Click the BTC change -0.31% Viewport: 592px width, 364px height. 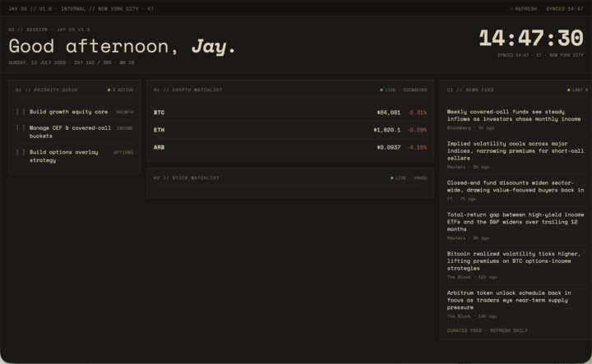tap(417, 113)
